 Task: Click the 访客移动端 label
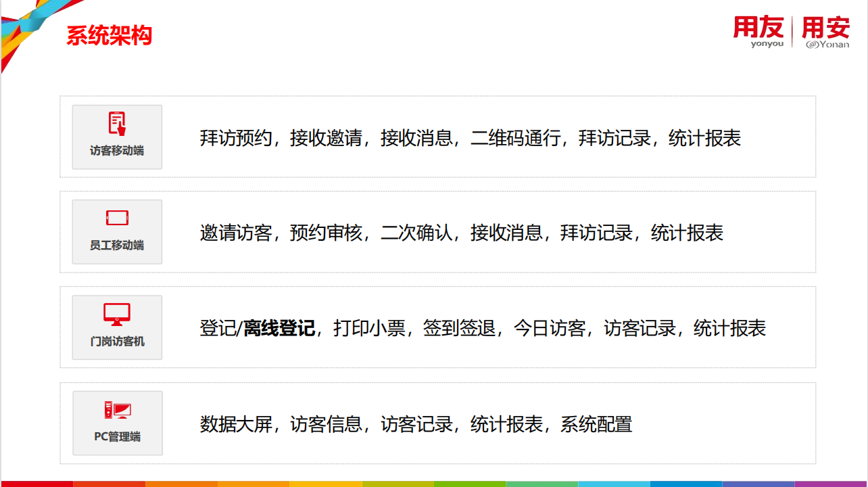click(117, 151)
